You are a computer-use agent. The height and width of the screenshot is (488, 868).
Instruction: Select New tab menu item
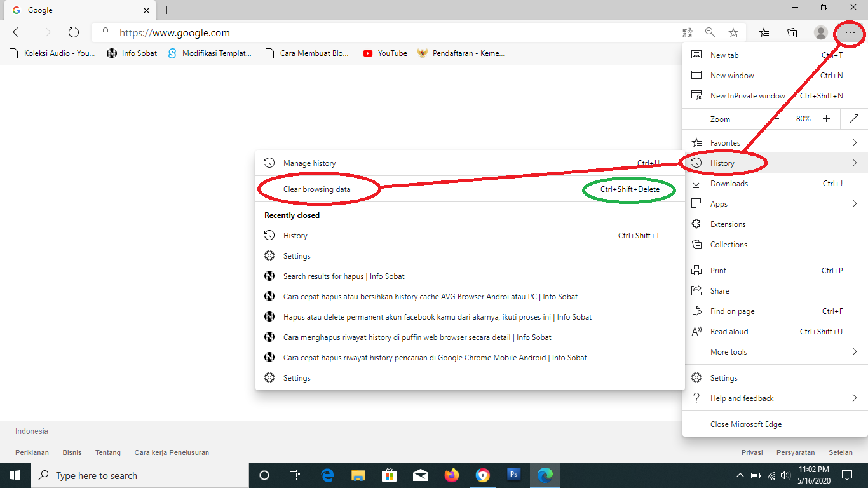775,55
